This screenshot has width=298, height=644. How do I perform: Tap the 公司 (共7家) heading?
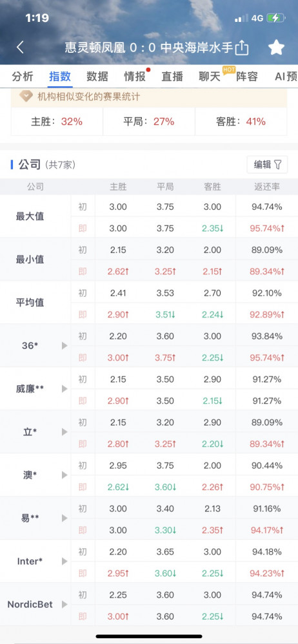tap(47, 165)
